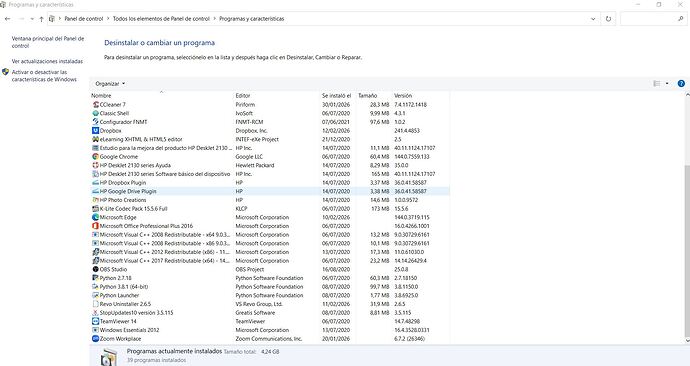690x366 pixels.
Task: Open the Organizar dropdown menu
Action: [110, 84]
